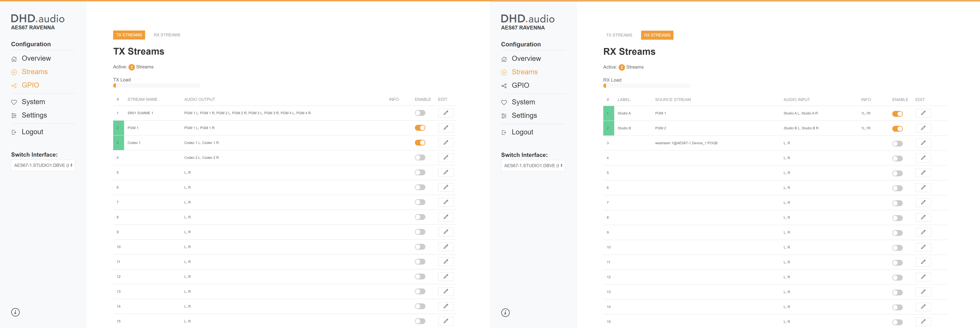Click info icon in left panel sidebar

[x=15, y=312]
